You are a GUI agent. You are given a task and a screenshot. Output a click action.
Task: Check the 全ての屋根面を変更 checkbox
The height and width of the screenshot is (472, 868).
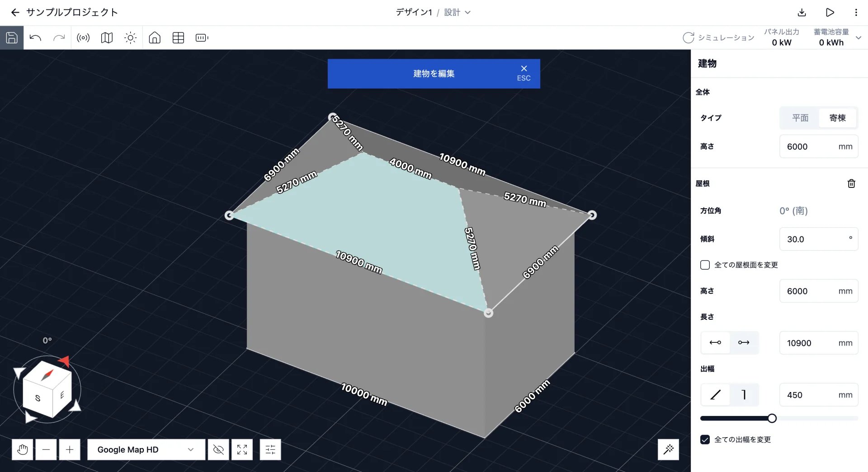pyautogui.click(x=705, y=265)
